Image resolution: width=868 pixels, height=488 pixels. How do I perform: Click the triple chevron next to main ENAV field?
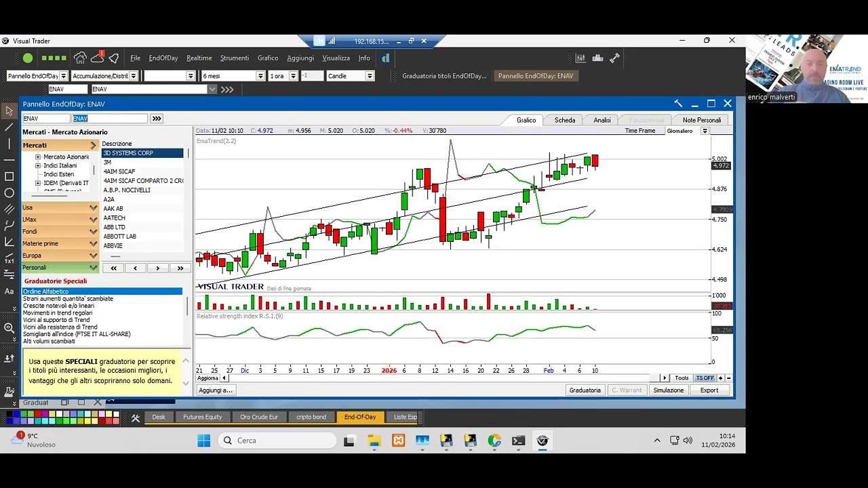point(227,89)
